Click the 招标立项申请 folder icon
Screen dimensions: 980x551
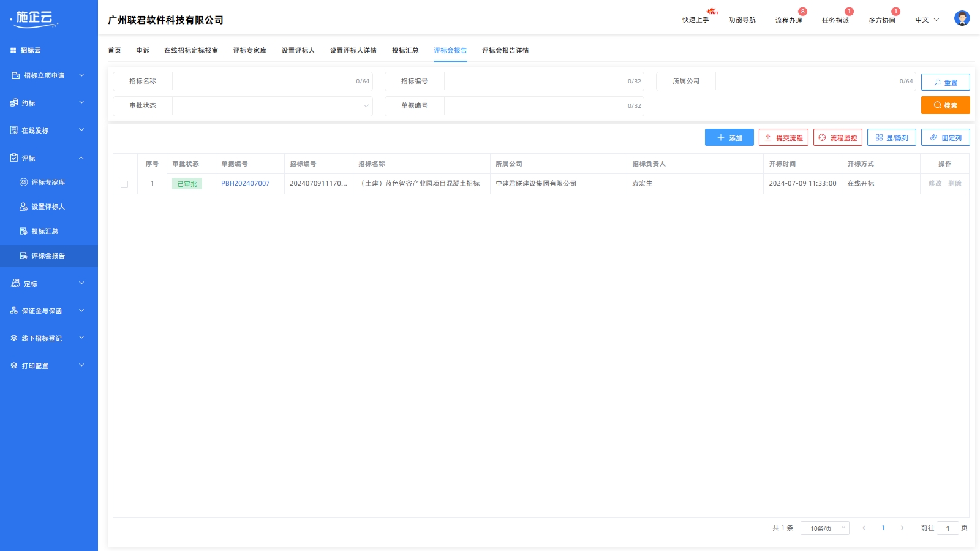point(15,75)
